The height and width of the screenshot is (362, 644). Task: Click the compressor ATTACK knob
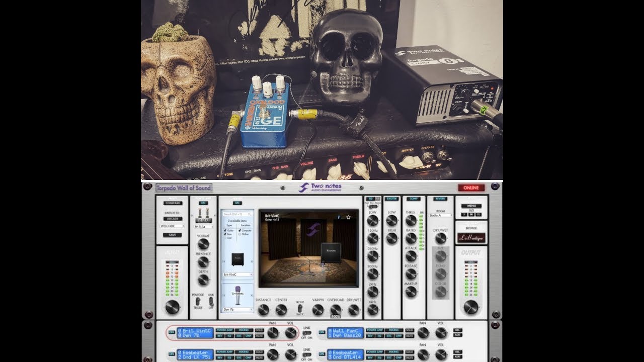411,256
